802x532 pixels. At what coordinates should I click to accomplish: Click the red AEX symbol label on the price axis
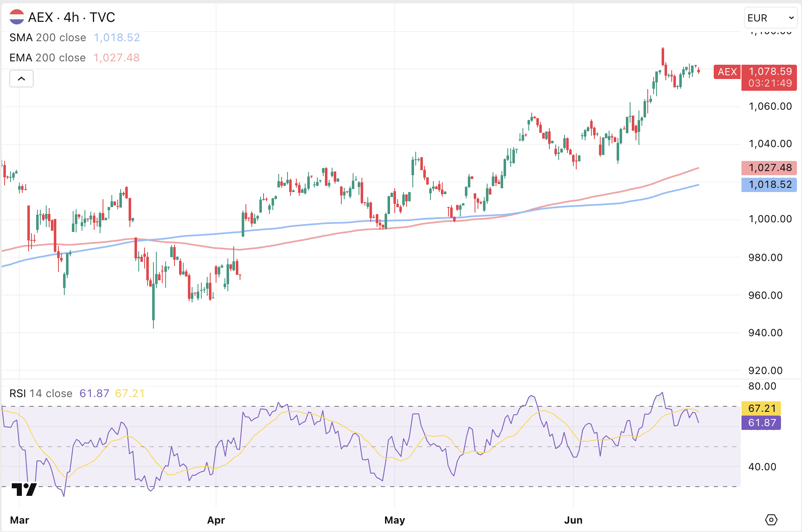click(727, 72)
